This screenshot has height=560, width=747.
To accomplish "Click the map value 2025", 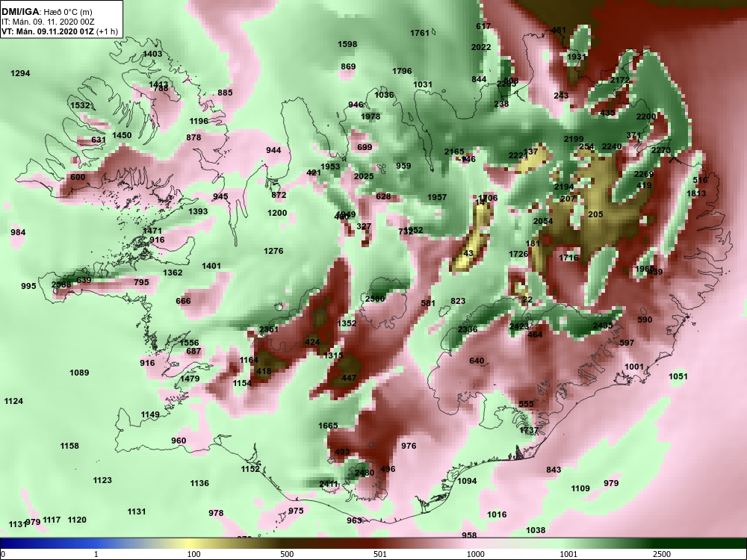I will (x=364, y=177).
